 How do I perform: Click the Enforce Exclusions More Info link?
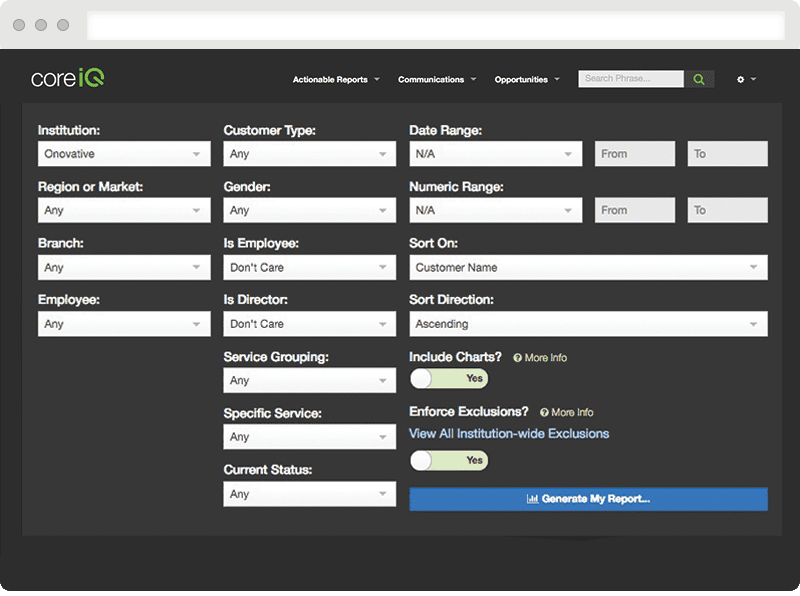pos(567,412)
